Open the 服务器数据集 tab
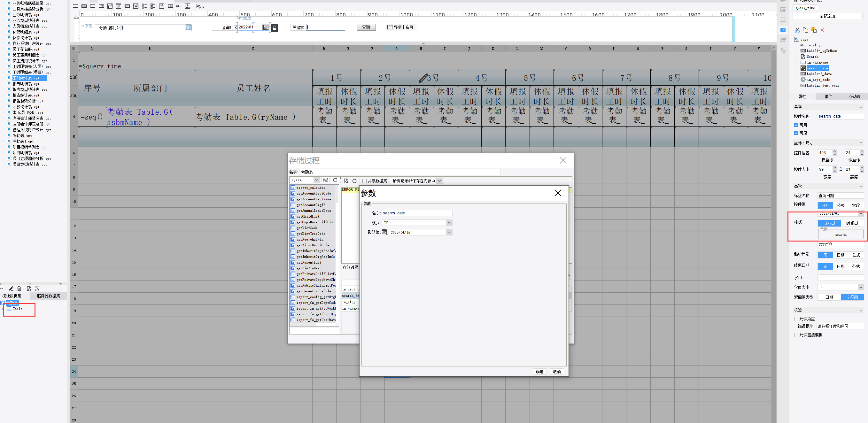This screenshot has width=868, height=423. pos(48,296)
